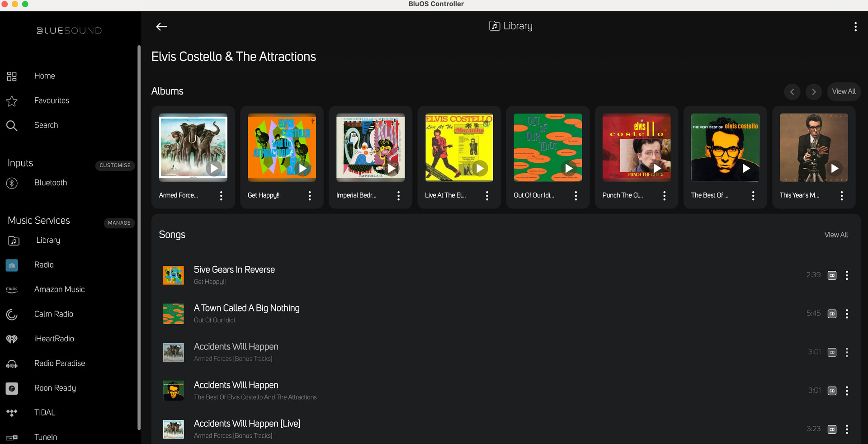
Task: Click the Search magnifier icon
Action: click(x=12, y=126)
